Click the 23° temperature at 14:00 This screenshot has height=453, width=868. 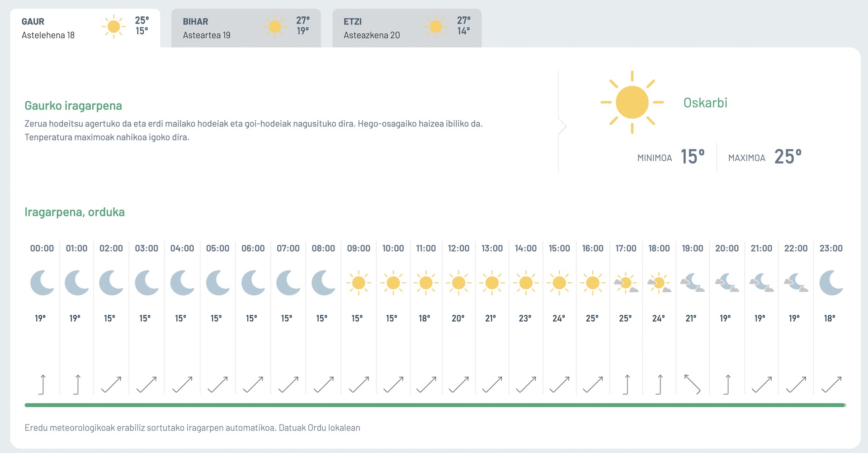tap(525, 318)
